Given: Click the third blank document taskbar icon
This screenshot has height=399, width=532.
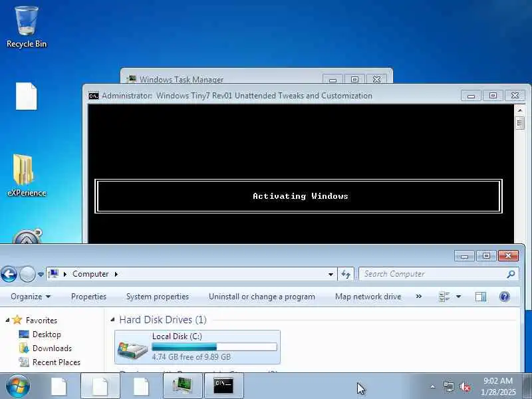Looking at the screenshot, I should tap(141, 386).
